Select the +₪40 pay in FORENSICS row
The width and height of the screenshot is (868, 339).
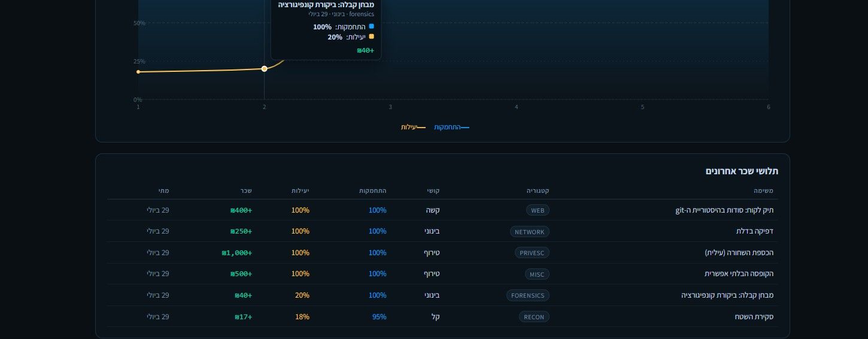click(x=244, y=295)
